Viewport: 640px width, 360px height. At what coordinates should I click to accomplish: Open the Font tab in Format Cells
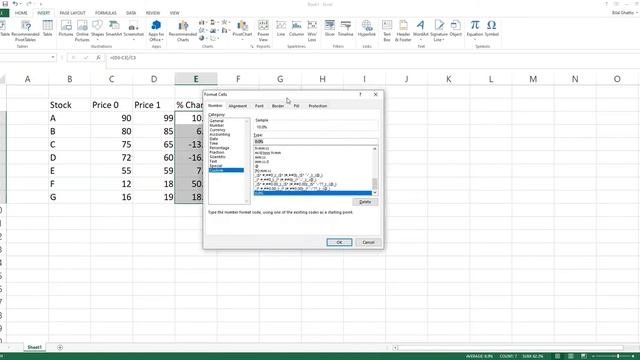[x=259, y=106]
